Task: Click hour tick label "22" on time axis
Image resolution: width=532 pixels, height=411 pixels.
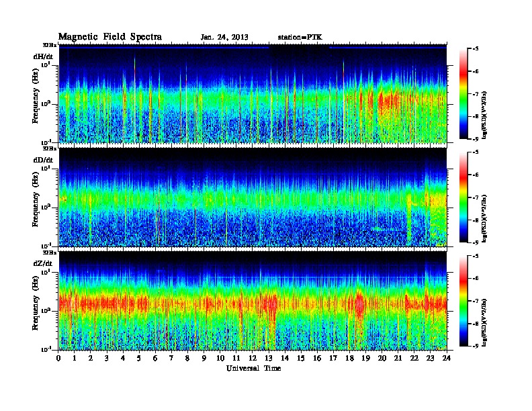Action: point(414,358)
